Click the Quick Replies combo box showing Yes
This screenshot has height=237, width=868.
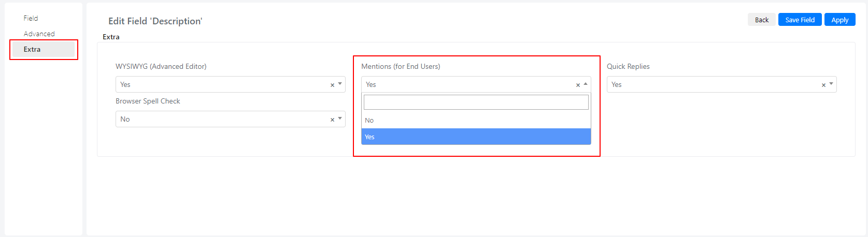point(721,84)
